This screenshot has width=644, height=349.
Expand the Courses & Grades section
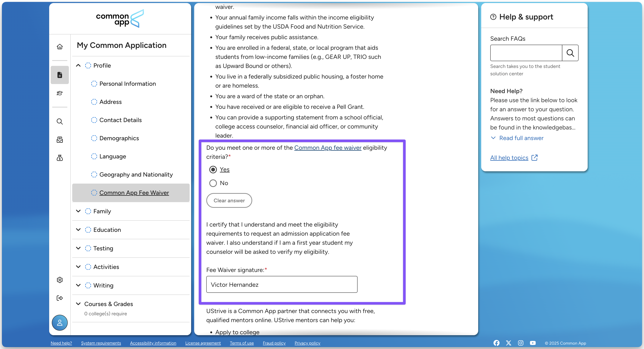[78, 304]
